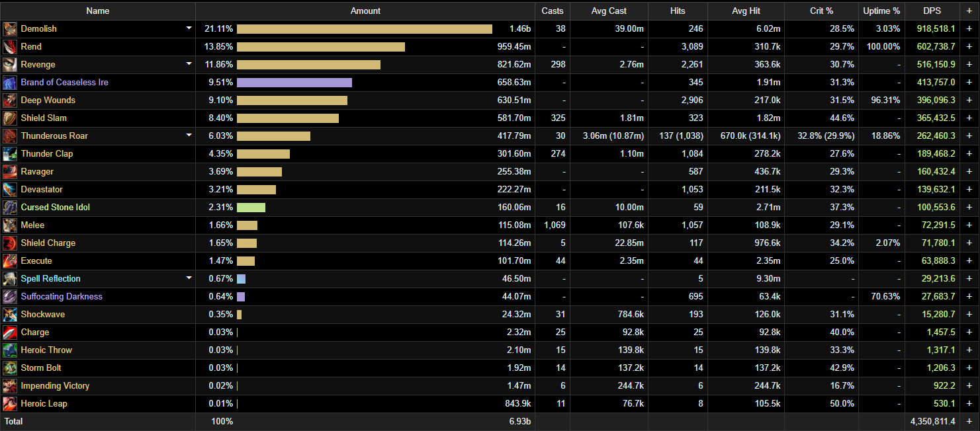Expand the Demolish row dropdown arrow
The height and width of the screenshot is (431, 980).
[189, 28]
